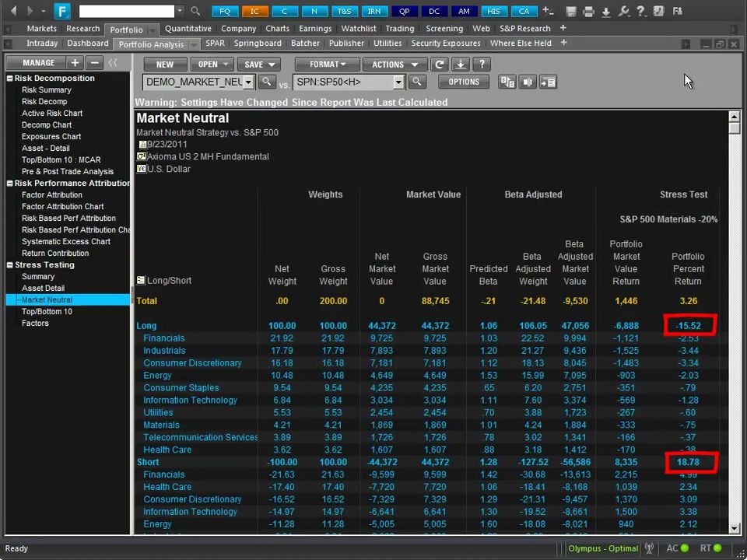Open the top search box dropdown arrow
Viewport: 747px width, 560px height.
(180, 10)
